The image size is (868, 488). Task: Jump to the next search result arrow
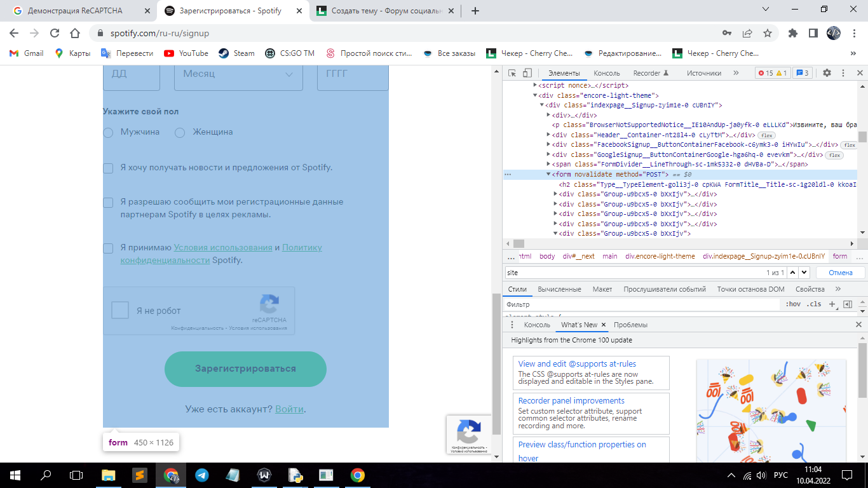coord(804,273)
